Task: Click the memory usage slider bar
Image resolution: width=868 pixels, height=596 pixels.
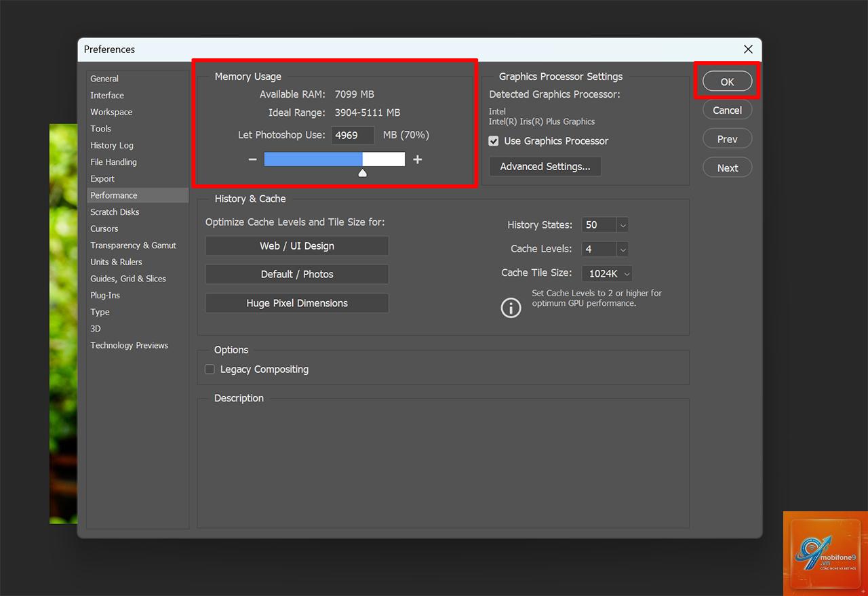Action: tap(334, 159)
